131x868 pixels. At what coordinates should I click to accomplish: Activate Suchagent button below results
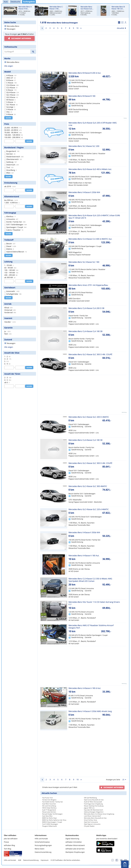(112, 787)
